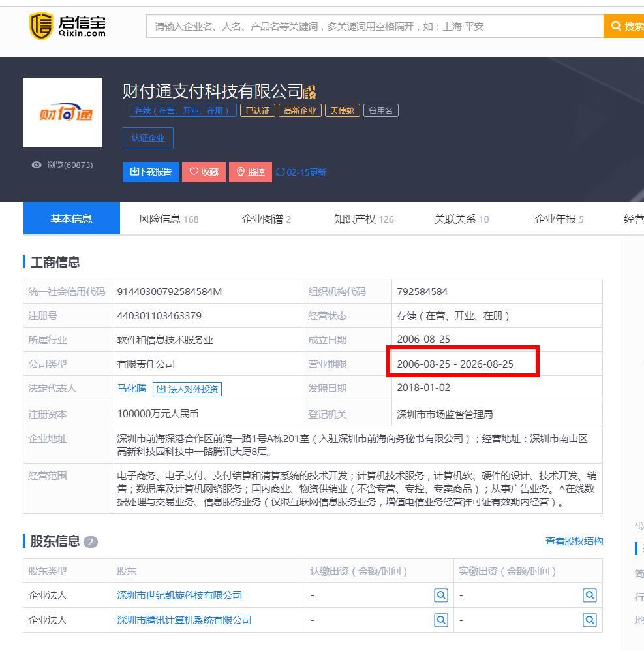Open the 关联关系 tab
The image size is (644, 651).
[462, 219]
